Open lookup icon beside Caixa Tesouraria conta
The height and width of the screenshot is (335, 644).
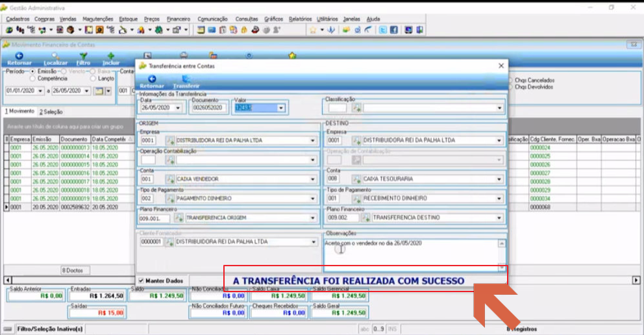click(356, 179)
